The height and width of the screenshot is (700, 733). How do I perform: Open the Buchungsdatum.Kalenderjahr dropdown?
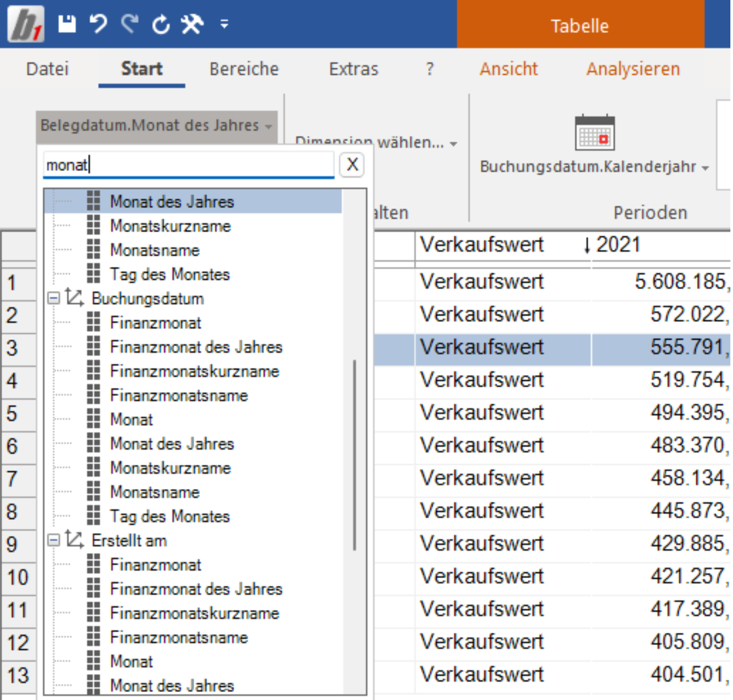point(595,167)
